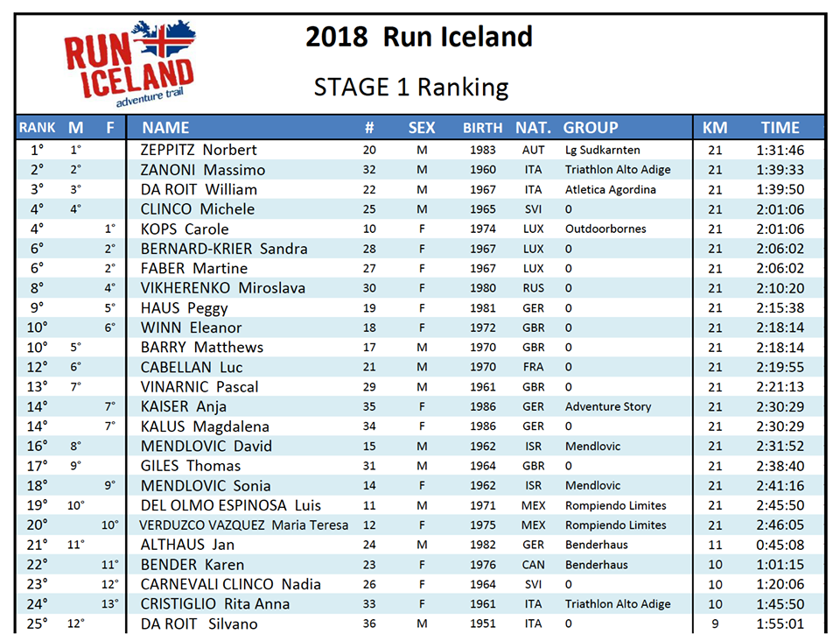Click the NAT. column header
The image size is (840, 634).
click(x=533, y=128)
